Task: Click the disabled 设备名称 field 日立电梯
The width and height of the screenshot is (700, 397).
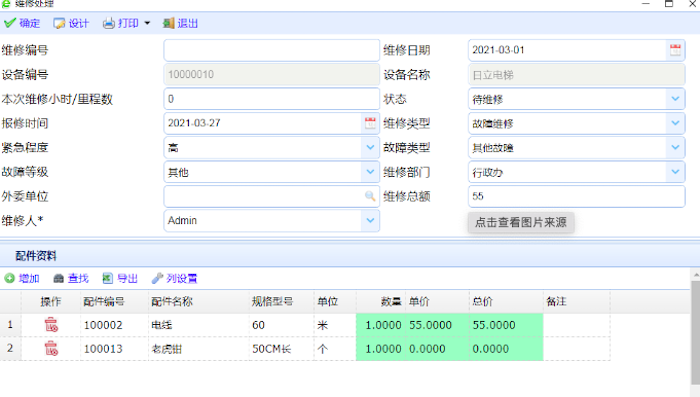Action: pos(576,75)
